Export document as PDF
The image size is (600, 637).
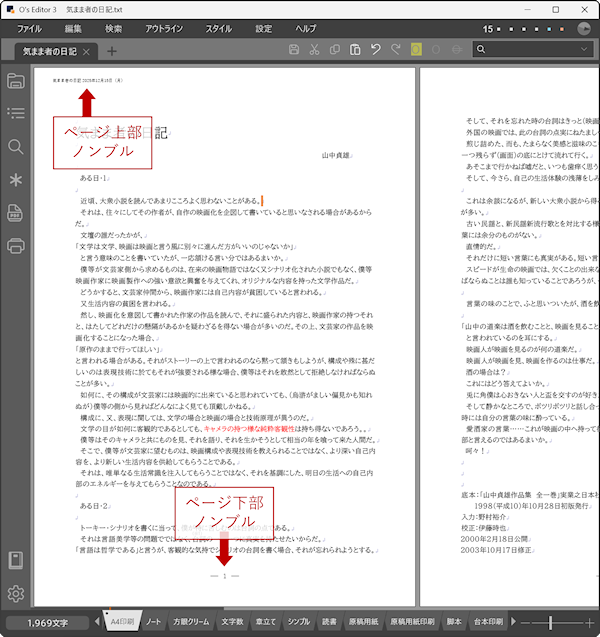click(15, 213)
